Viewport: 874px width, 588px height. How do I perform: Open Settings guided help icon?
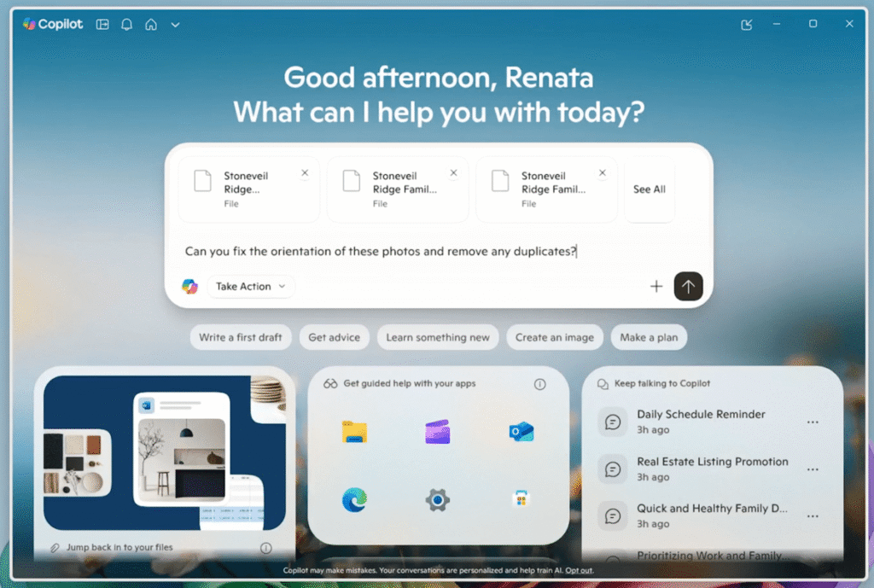tap(438, 499)
